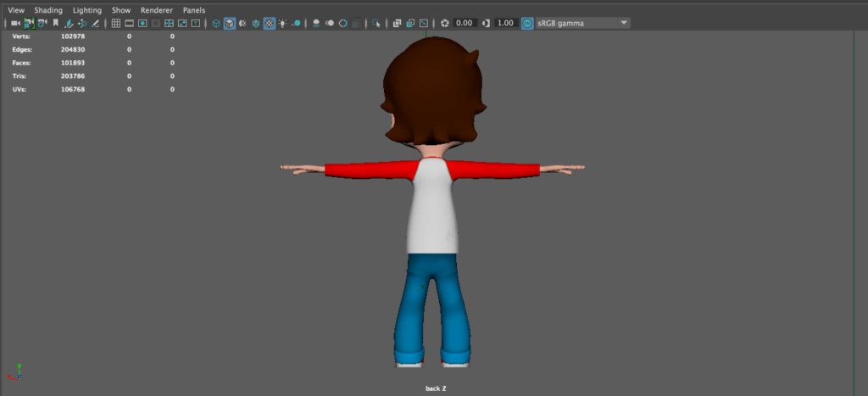The image size is (868, 396).
Task: Toggle the viewport Grid display
Action: pos(116,23)
